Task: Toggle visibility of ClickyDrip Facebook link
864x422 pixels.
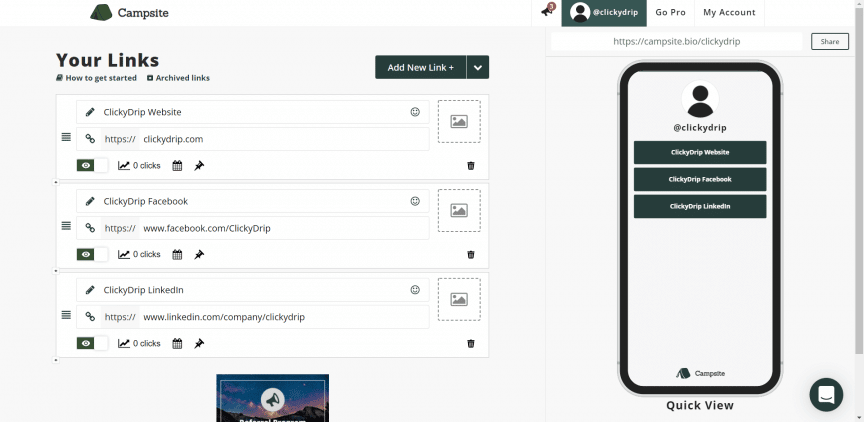Action: point(92,255)
